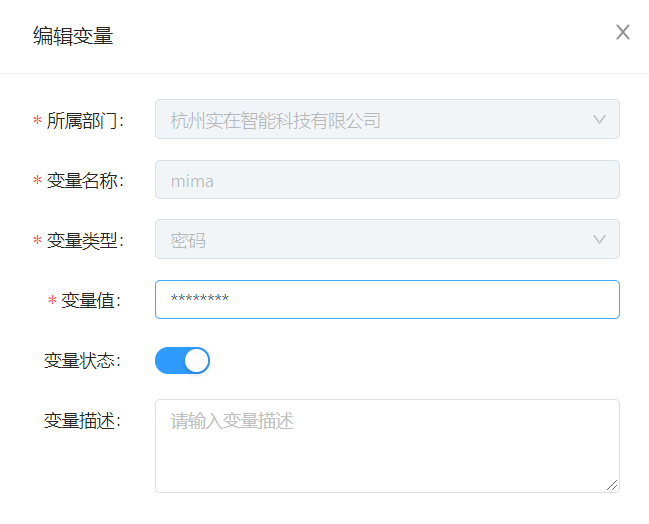Click the 变量值 field label

pyautogui.click(x=91, y=300)
